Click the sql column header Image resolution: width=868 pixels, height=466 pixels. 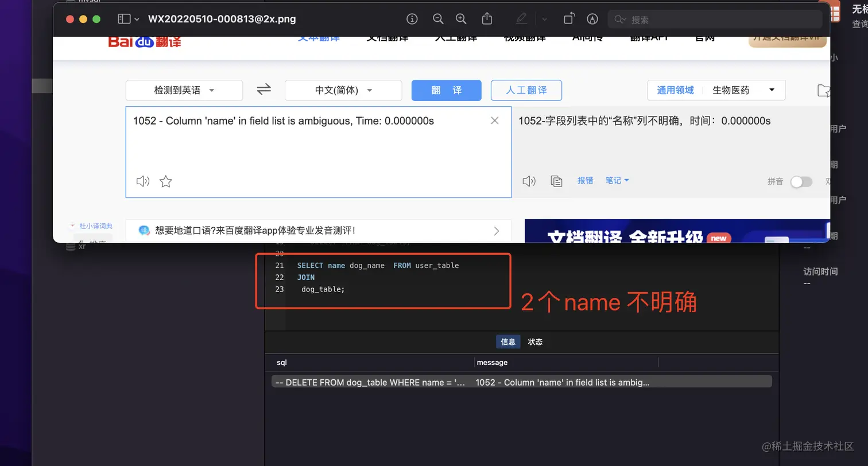coord(281,362)
